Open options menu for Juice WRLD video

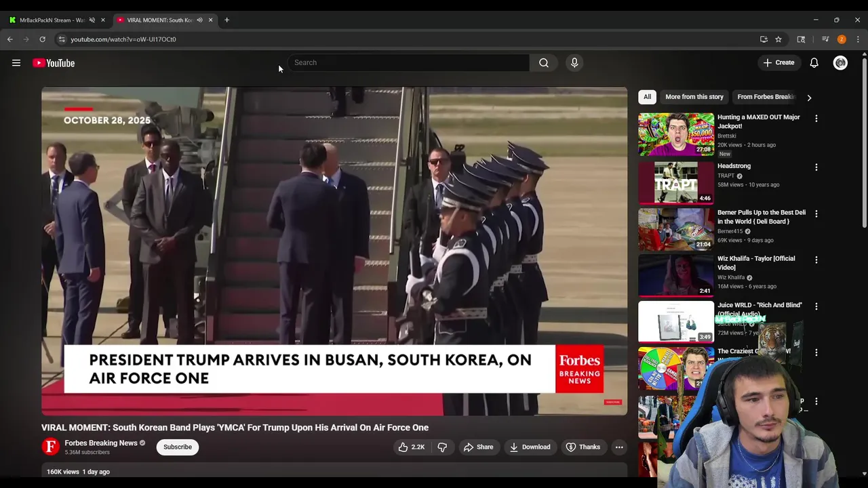pyautogui.click(x=816, y=306)
